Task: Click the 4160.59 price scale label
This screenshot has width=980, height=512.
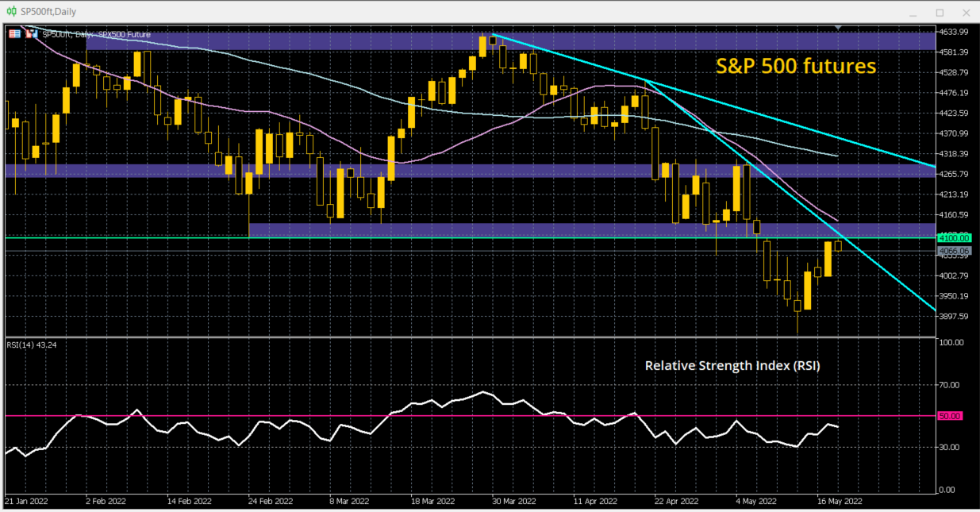Action: (953, 214)
